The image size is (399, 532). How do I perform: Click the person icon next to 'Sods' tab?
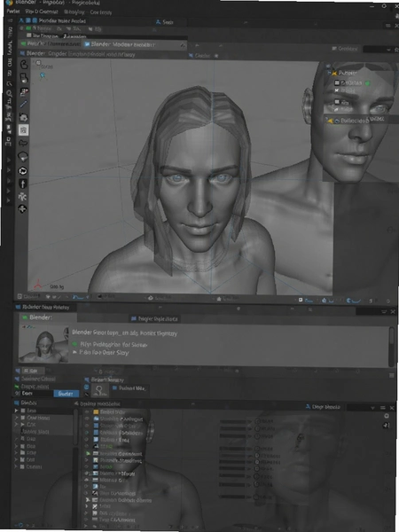click(158, 22)
